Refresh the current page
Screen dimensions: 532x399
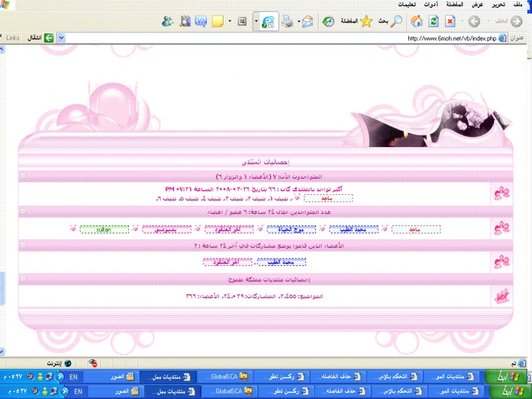pos(434,21)
